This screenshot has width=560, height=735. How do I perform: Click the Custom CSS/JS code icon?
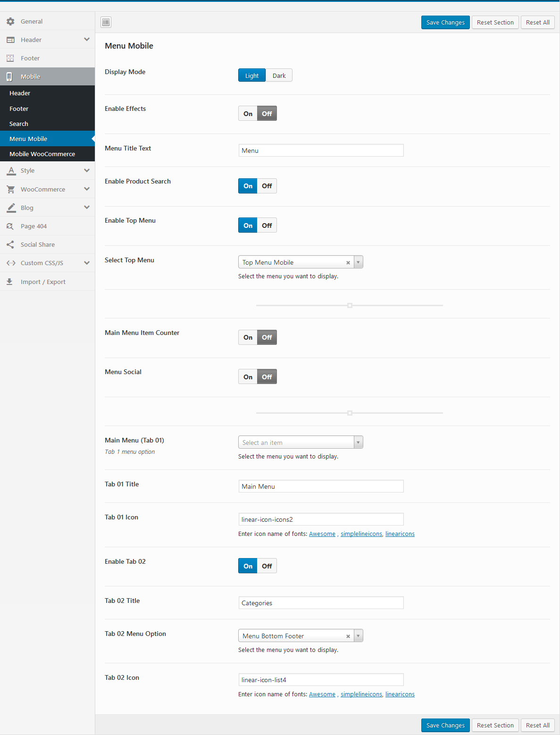[11, 263]
